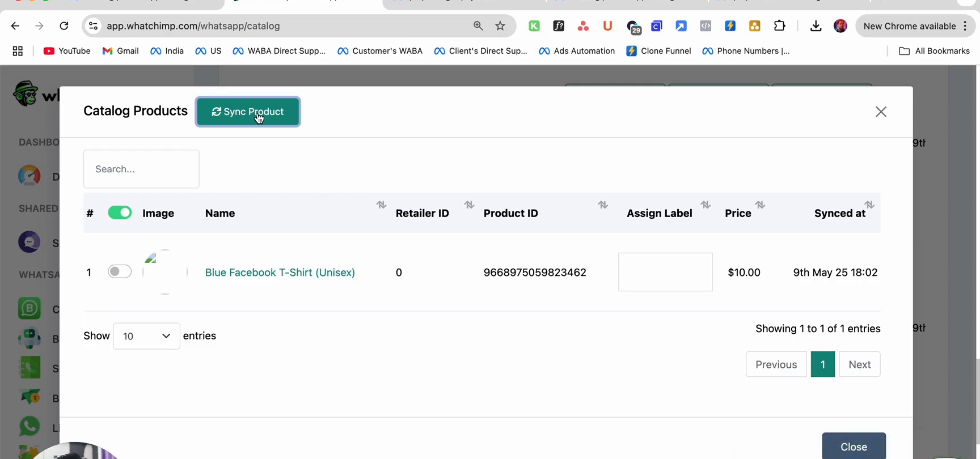This screenshot has height=459, width=980.
Task: Close the Catalog Products dialog with X
Action: pos(881,112)
